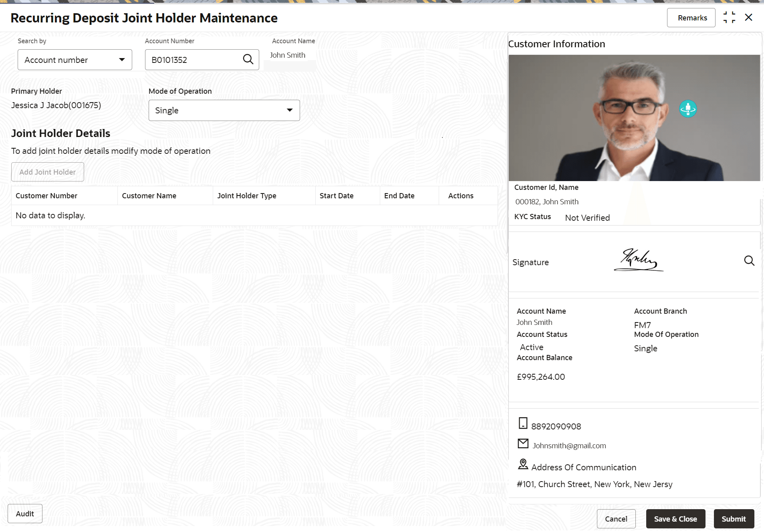Cancel the transaction

(x=616, y=519)
